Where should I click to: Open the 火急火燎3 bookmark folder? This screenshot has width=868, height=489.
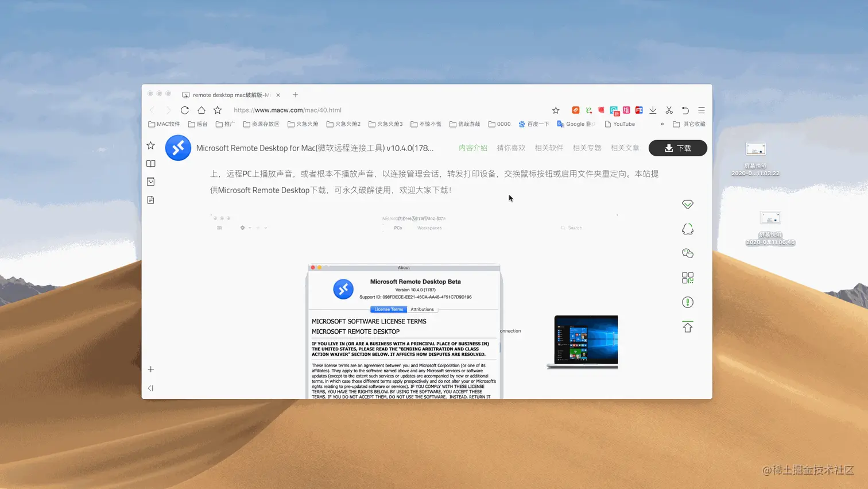click(386, 124)
